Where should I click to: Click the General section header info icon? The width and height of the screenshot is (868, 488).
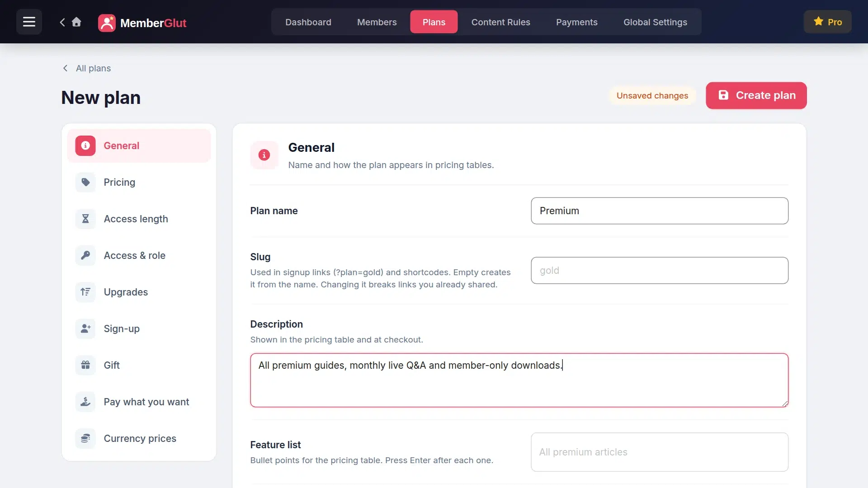coord(264,155)
